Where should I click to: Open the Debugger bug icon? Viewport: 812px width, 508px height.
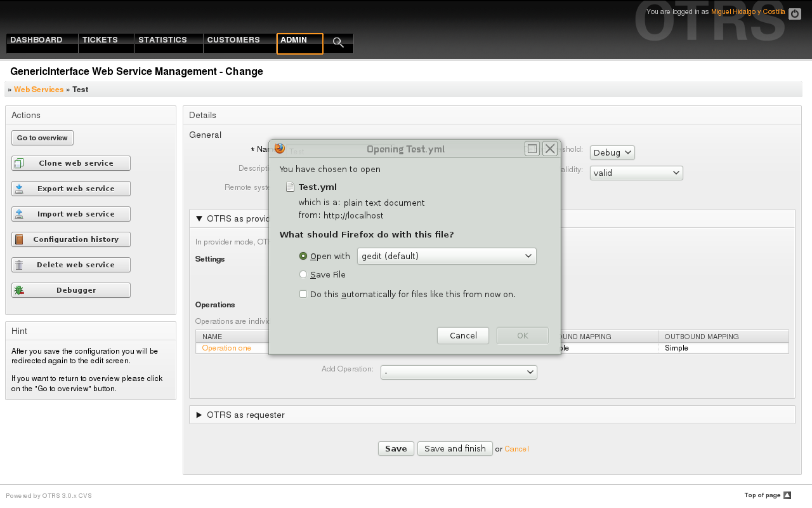[x=19, y=290]
